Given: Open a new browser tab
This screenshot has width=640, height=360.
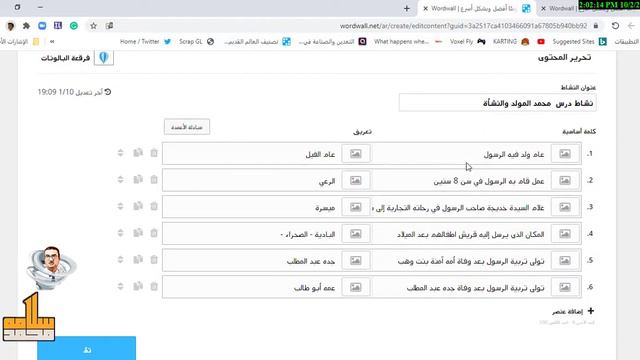Looking at the screenshot, I should (407, 8).
